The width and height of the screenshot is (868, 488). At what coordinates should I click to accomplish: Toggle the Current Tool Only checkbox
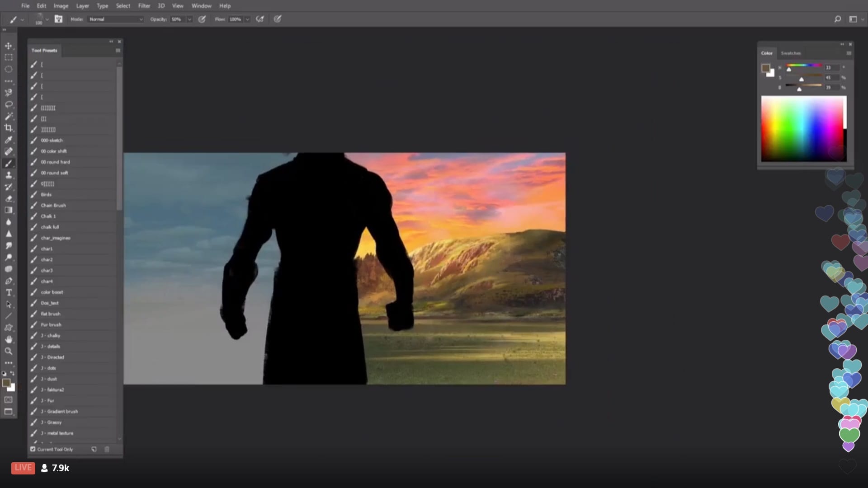pos(33,449)
